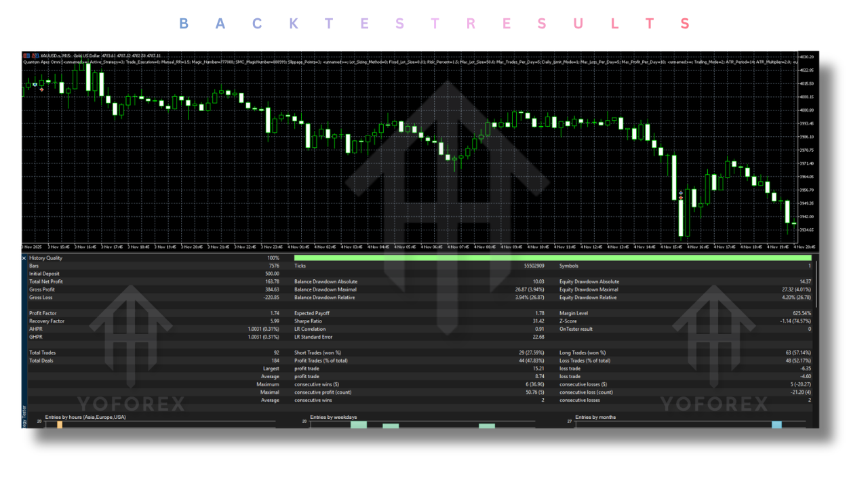Click the diamond trade marker near the lowest candle
Image resolution: width=868 pixels, height=488 pixels.
680,198
